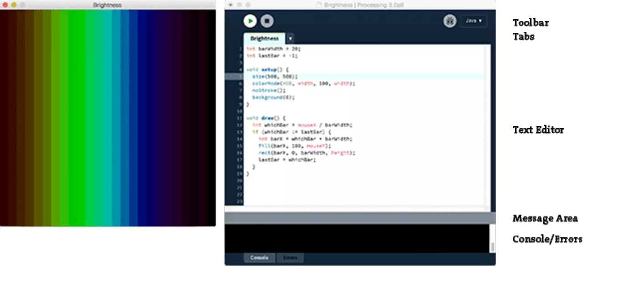The image size is (644, 291).
Task: Run the sketch with the play button
Action: click(250, 21)
